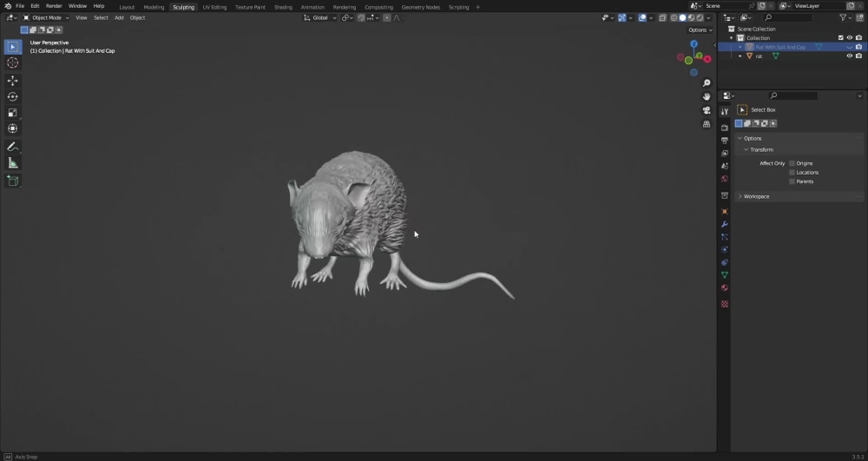
Task: Open the Collection properties tab
Action: tap(725, 195)
